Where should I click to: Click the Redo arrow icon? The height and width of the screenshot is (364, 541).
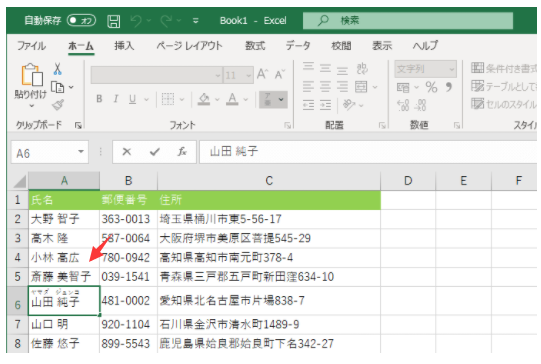click(166, 21)
